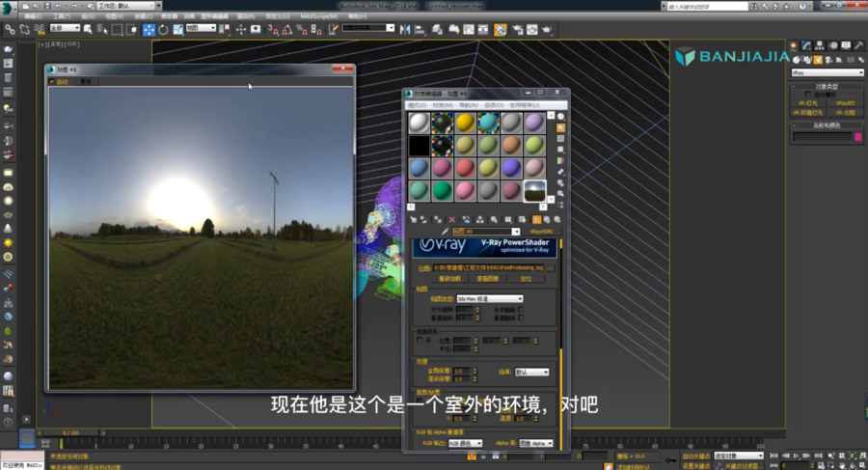Click the Unlink Selection icon

click(x=24, y=29)
